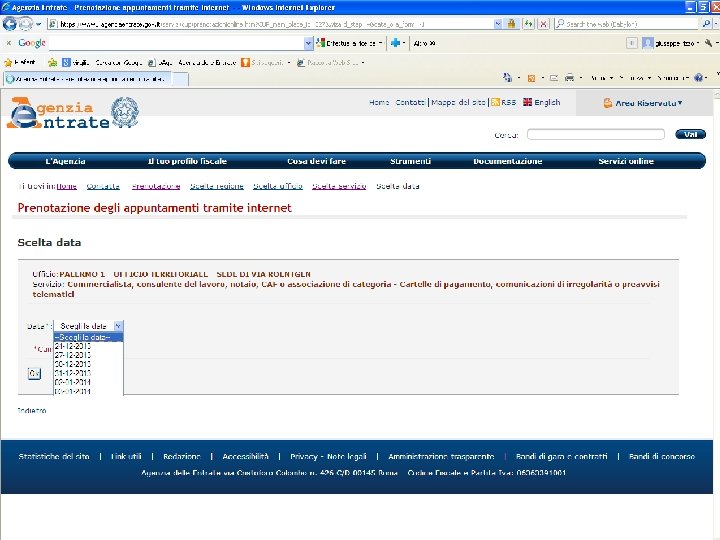Click the Read mail toolbar icon
The image size is (720, 540).
click(554, 78)
